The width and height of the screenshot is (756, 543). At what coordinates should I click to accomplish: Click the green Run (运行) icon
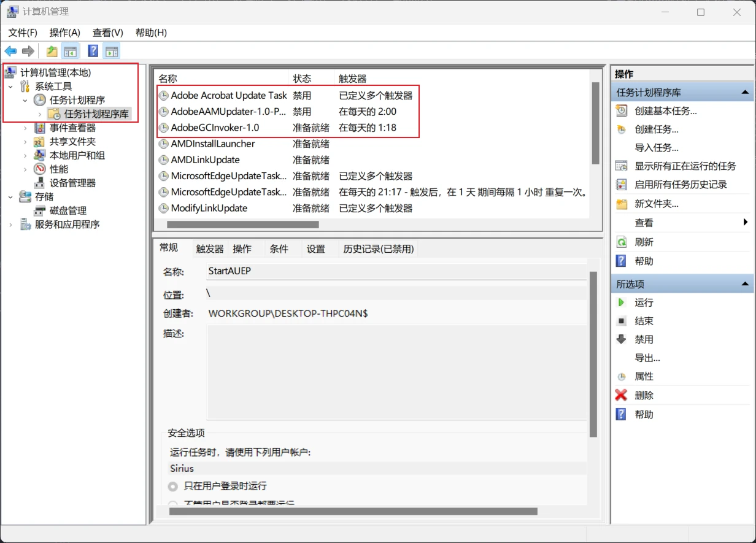[622, 302]
